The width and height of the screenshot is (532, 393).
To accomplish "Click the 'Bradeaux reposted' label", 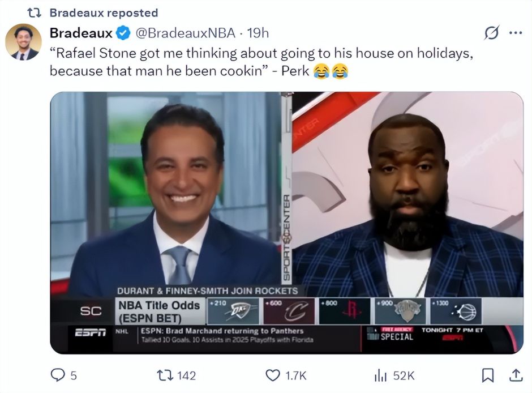I will click(x=104, y=12).
